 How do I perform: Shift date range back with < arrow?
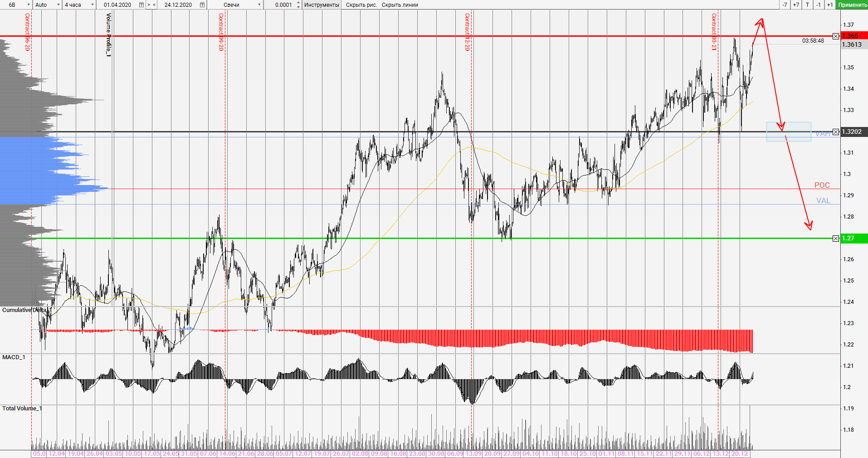tap(154, 5)
